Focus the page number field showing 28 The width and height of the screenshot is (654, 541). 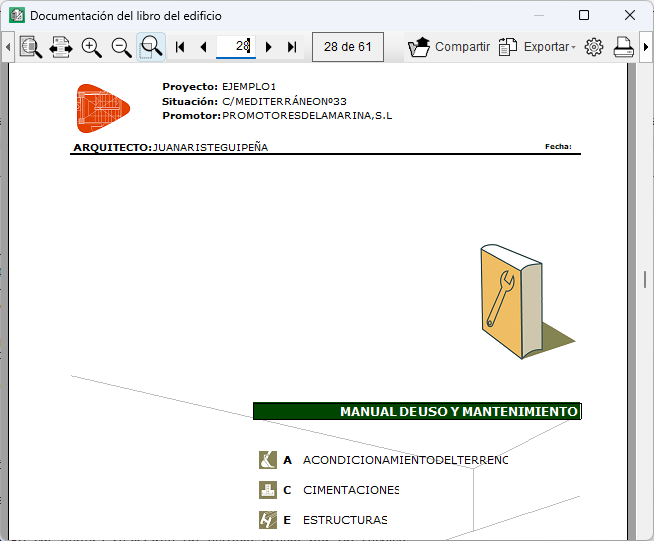tap(236, 46)
